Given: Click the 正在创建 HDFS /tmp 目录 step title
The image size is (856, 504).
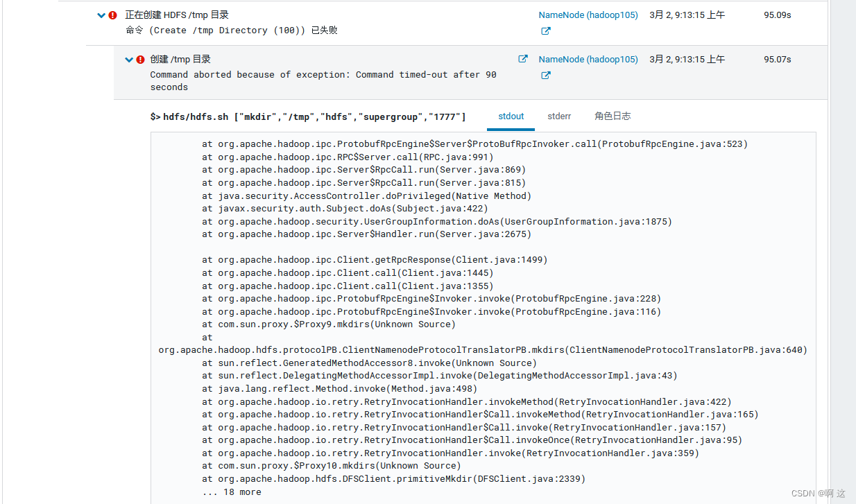Looking at the screenshot, I should (x=176, y=15).
